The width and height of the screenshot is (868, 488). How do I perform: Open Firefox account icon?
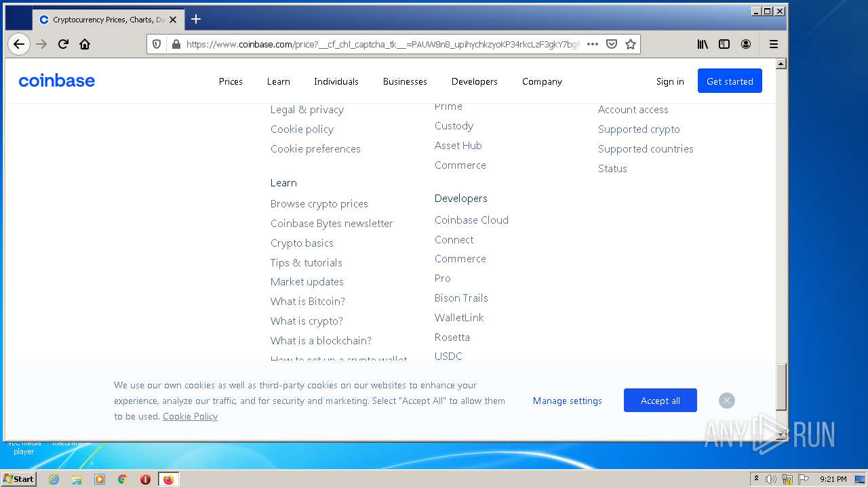click(x=746, y=44)
